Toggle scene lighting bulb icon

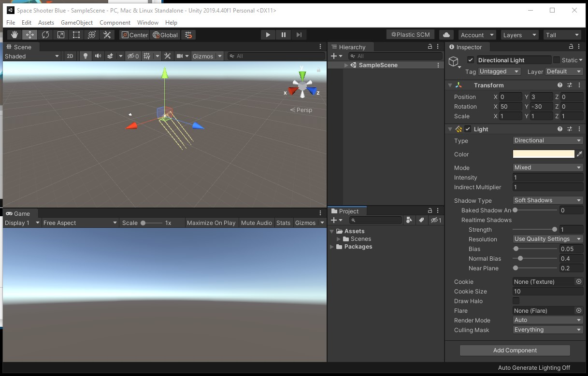pyautogui.click(x=86, y=56)
